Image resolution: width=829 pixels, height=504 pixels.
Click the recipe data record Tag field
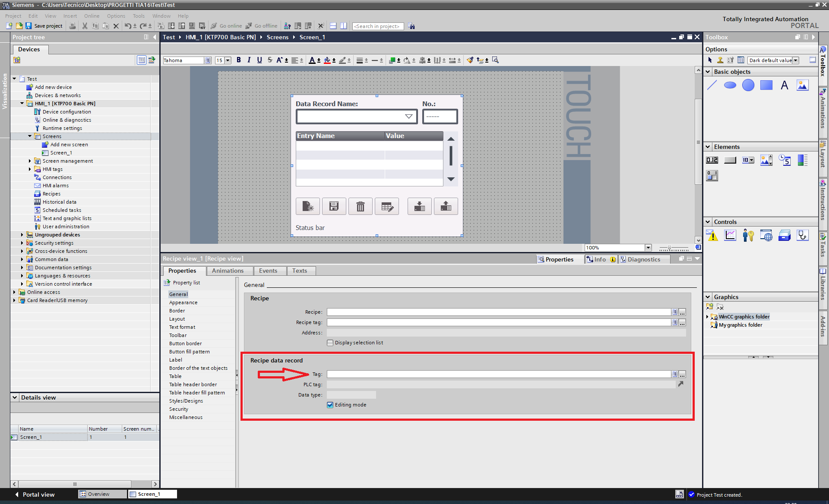[498, 375]
